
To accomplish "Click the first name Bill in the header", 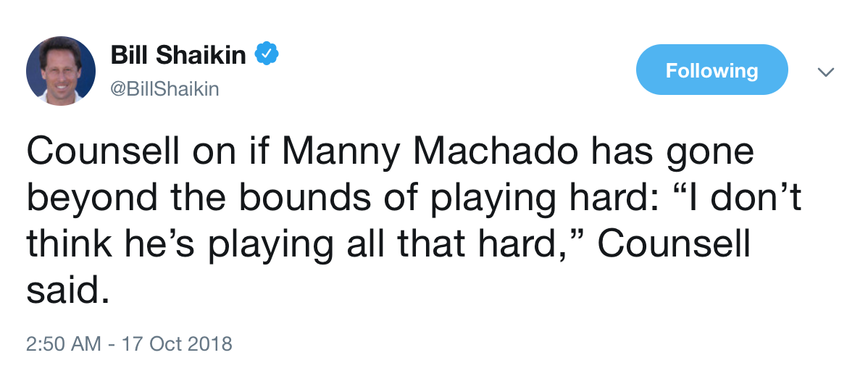I will tap(129, 55).
